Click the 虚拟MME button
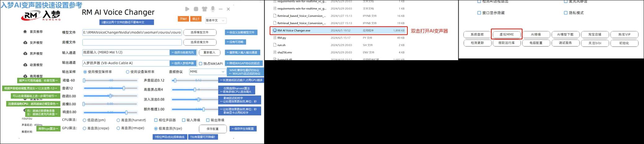 507,35
